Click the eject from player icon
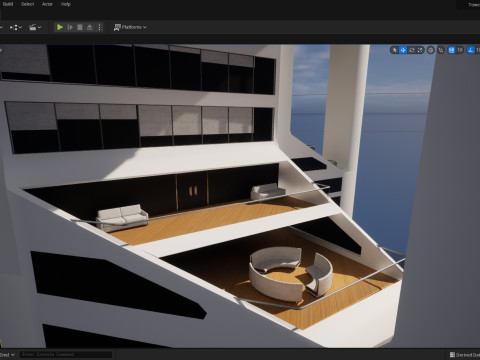480x360 pixels. (x=90, y=27)
